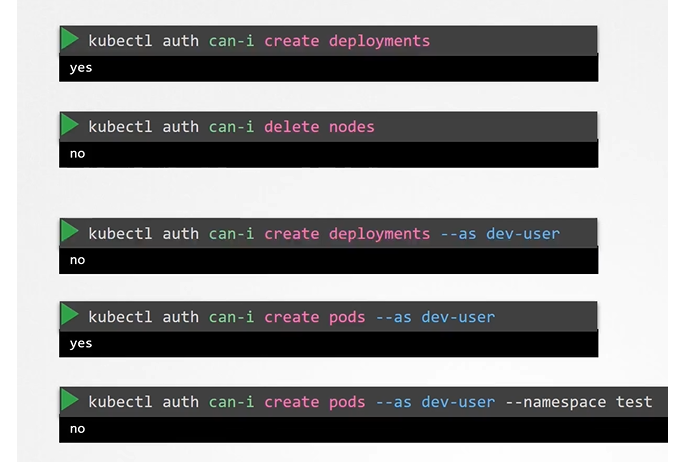Click "kubectl" in the first command
The image size is (682, 474).
pyautogui.click(x=119, y=41)
